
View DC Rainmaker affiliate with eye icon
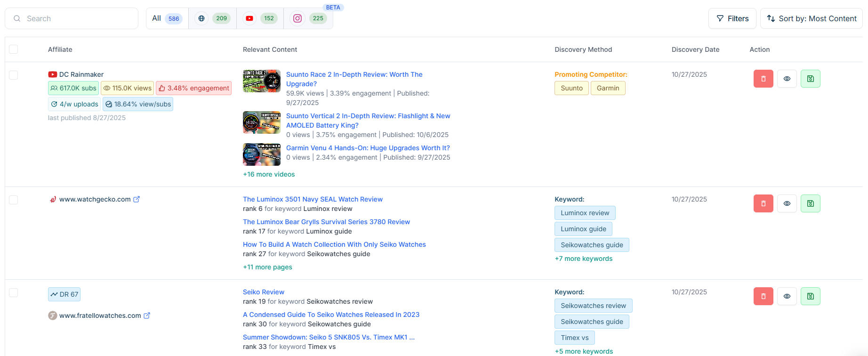coord(787,79)
